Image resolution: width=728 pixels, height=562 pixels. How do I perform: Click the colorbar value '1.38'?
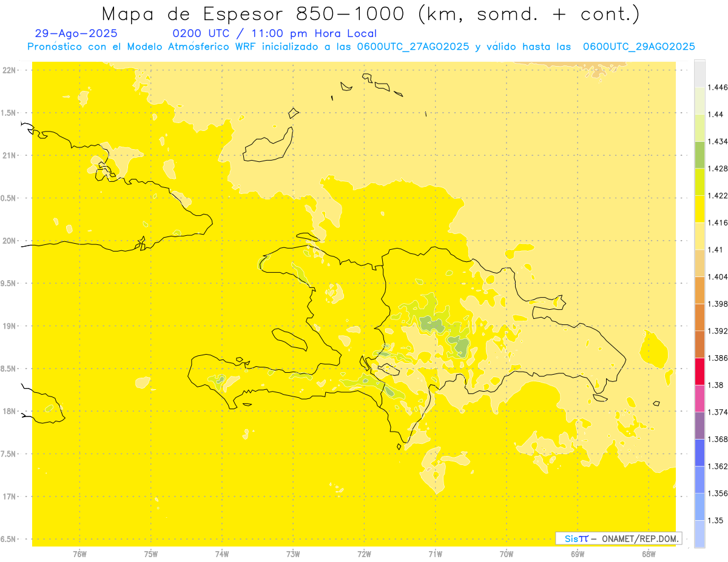click(716, 385)
